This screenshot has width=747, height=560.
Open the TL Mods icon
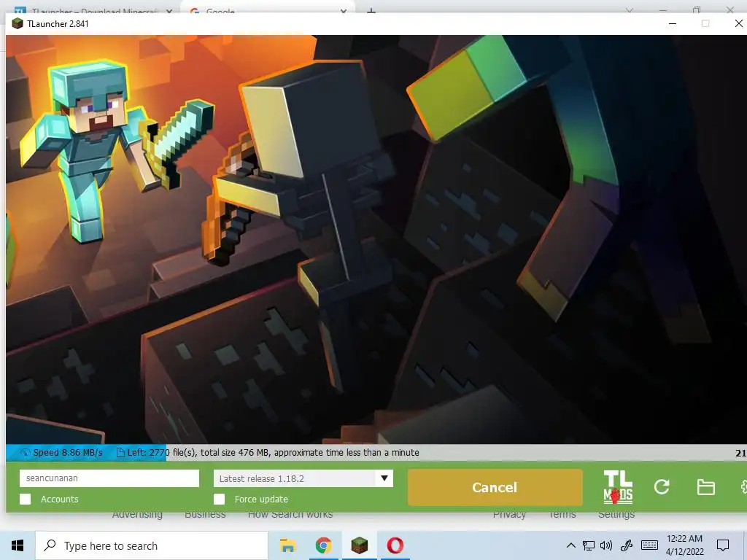point(618,487)
